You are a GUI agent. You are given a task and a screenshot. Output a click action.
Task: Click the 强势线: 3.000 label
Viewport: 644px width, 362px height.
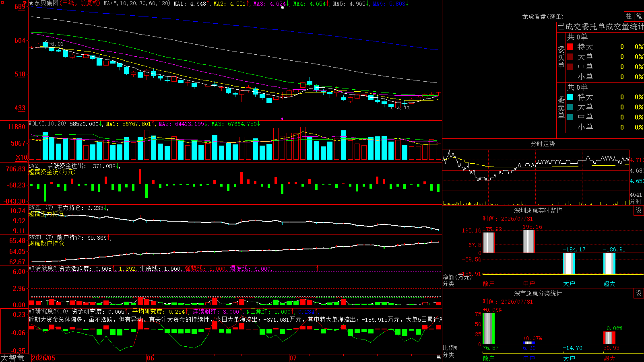coord(205,268)
